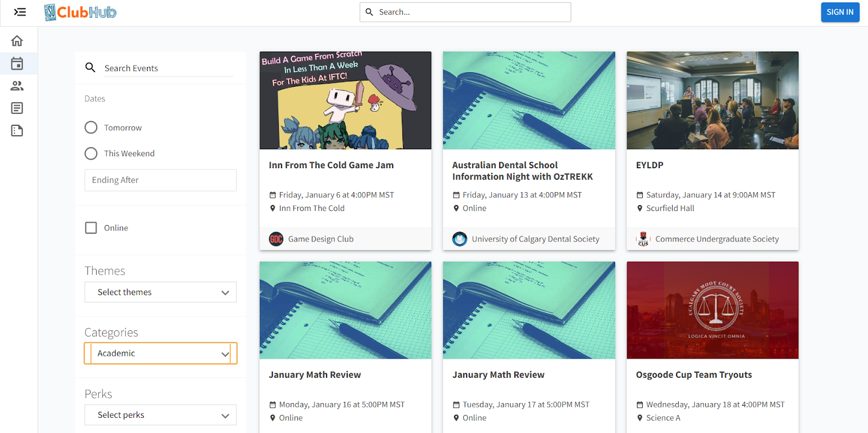Open the Select themes dropdown
The image size is (868, 433).
point(161,292)
